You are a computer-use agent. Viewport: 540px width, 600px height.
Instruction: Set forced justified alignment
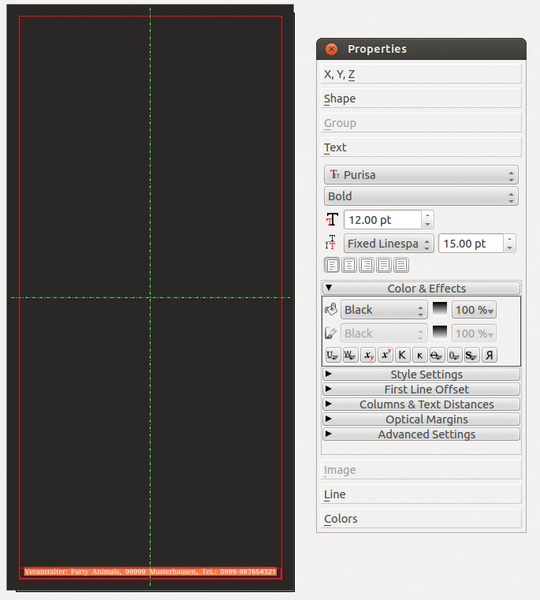tap(401, 265)
